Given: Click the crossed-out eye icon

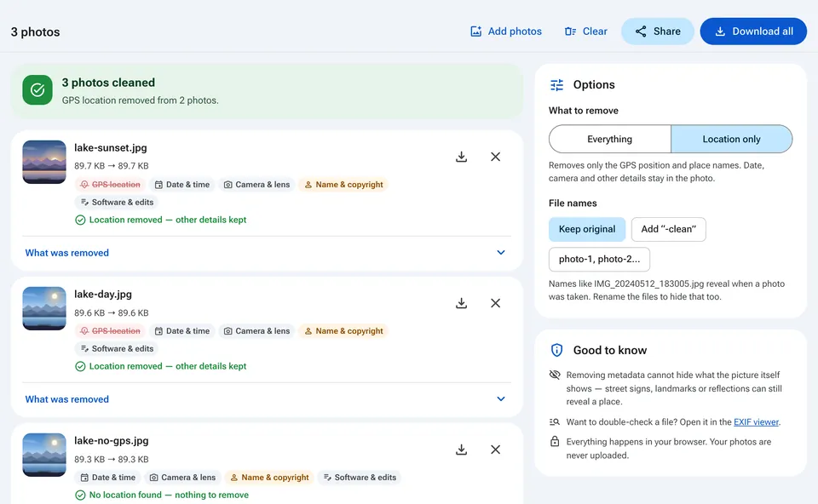Looking at the screenshot, I should (555, 375).
